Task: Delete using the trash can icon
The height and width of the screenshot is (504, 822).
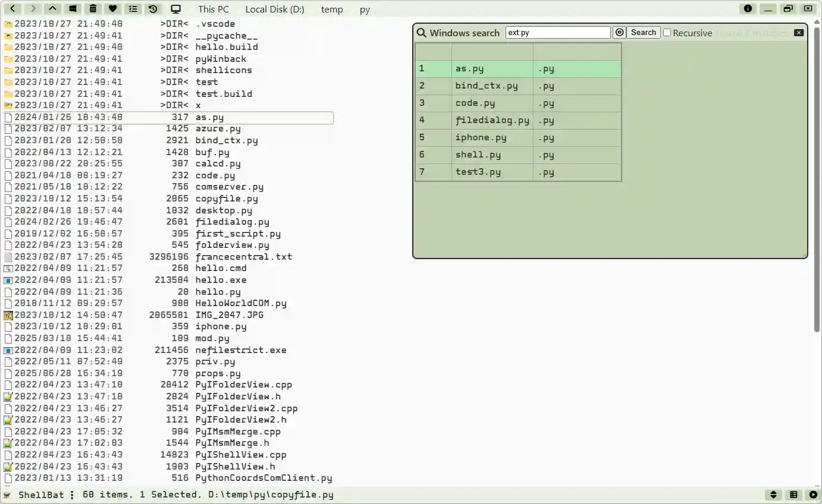Action: point(92,8)
